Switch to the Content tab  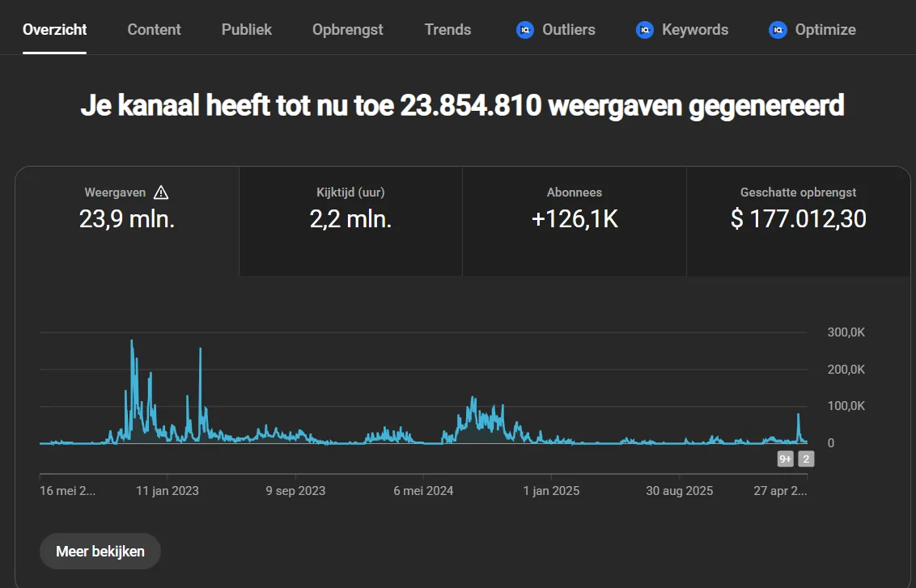pyautogui.click(x=155, y=30)
